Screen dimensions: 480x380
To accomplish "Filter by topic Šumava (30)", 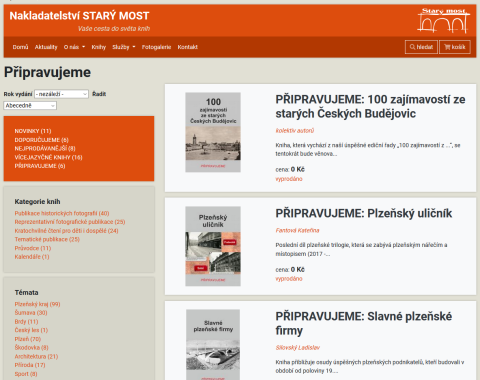I will [31, 313].
